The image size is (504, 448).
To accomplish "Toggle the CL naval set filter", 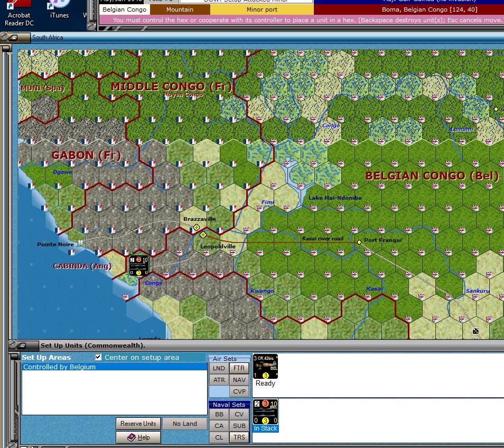I will coord(219,437).
